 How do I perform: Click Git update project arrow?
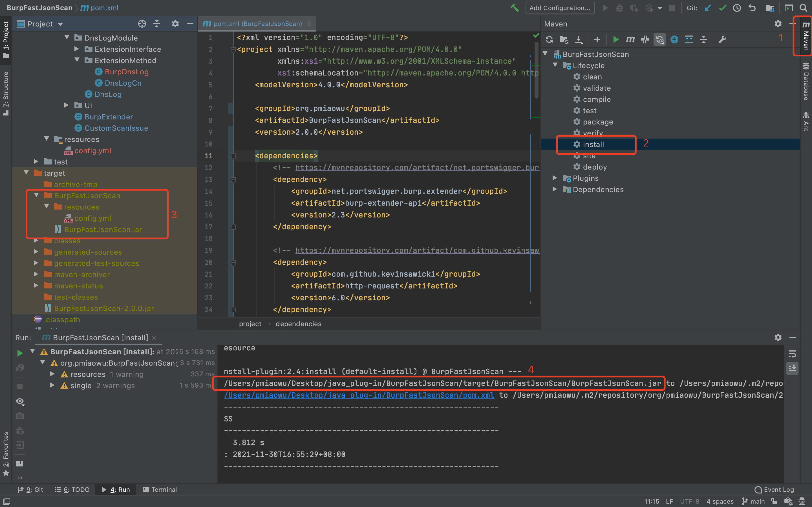708,8
